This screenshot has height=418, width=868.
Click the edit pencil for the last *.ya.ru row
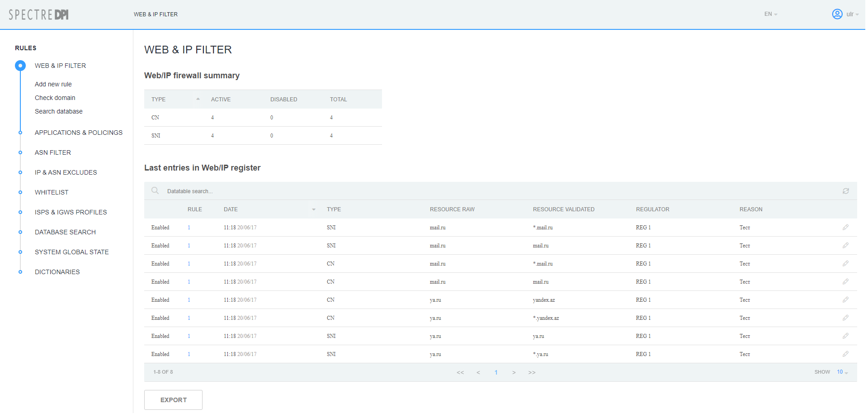[x=845, y=354]
